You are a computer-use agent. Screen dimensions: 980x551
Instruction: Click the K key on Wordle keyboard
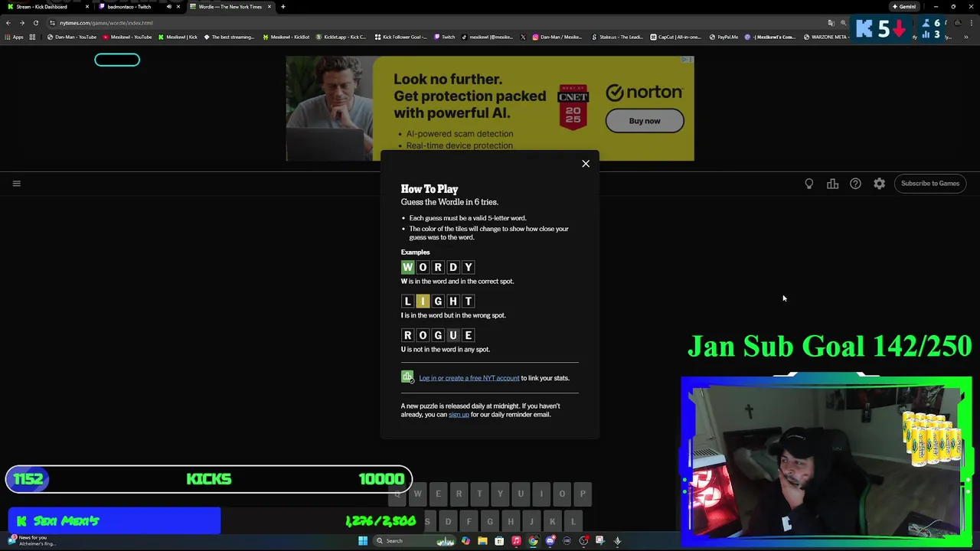[552, 522]
